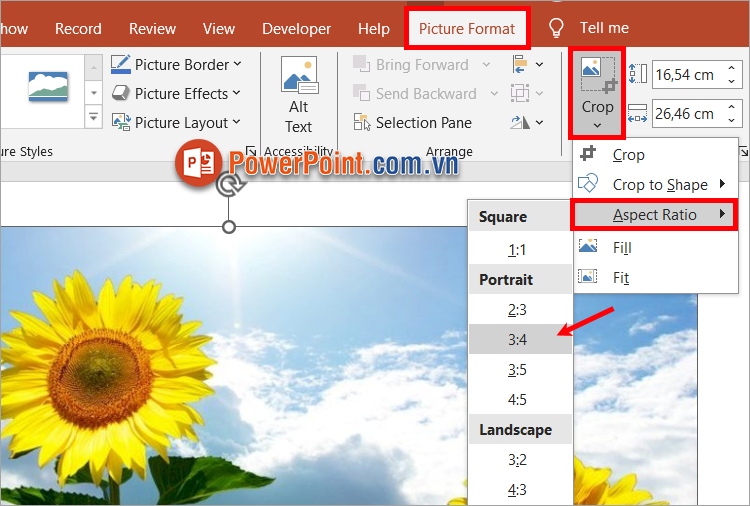Viewport: 750px width, 506px height.
Task: Open the Review tab
Action: pyautogui.click(x=152, y=29)
